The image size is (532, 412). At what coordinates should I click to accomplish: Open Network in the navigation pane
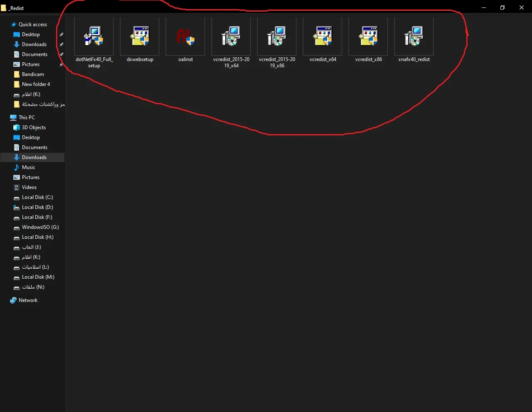pos(28,300)
